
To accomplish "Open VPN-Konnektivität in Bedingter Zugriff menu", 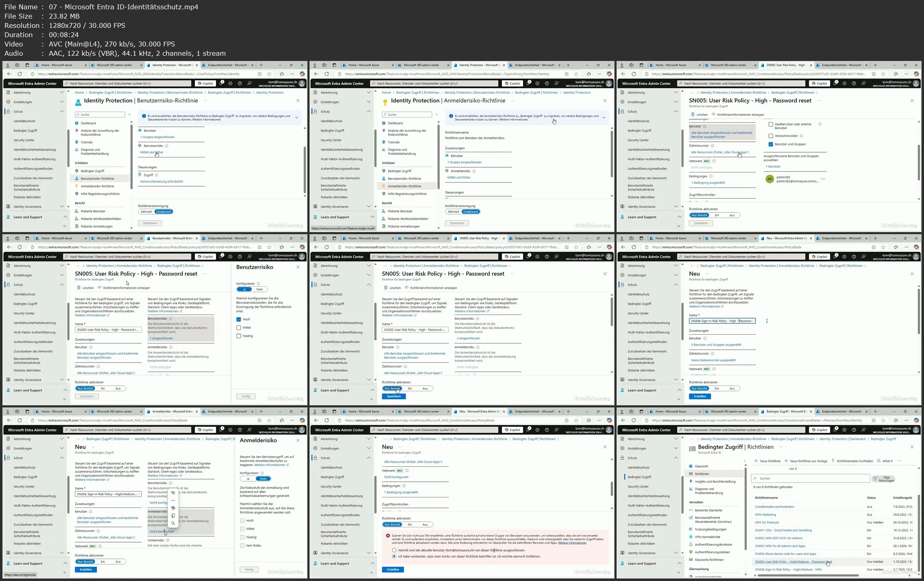I will coord(707,537).
